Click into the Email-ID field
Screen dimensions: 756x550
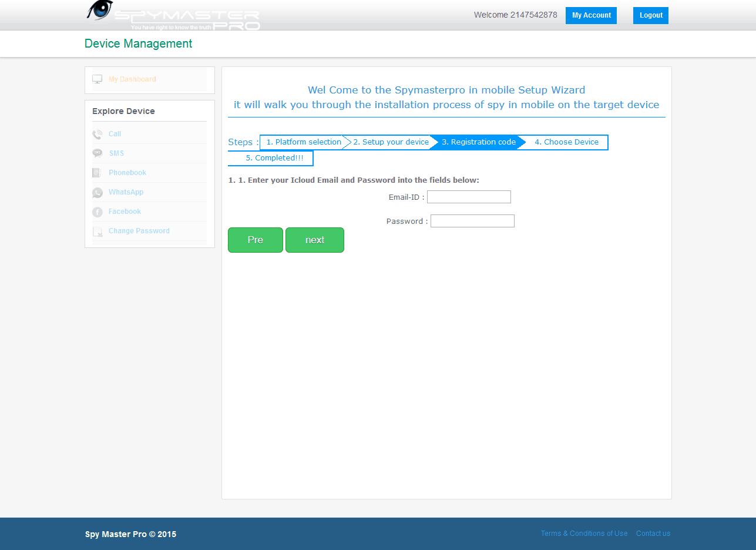(x=469, y=197)
